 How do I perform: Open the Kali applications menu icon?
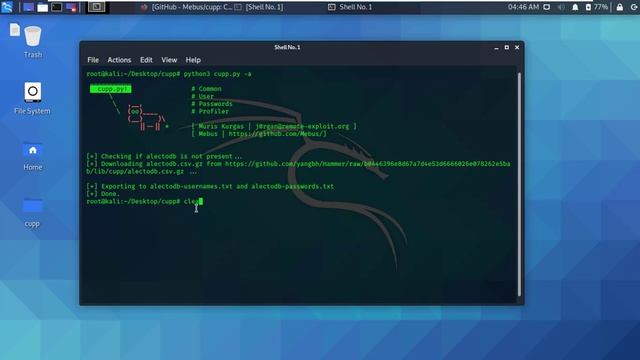[x=7, y=7]
